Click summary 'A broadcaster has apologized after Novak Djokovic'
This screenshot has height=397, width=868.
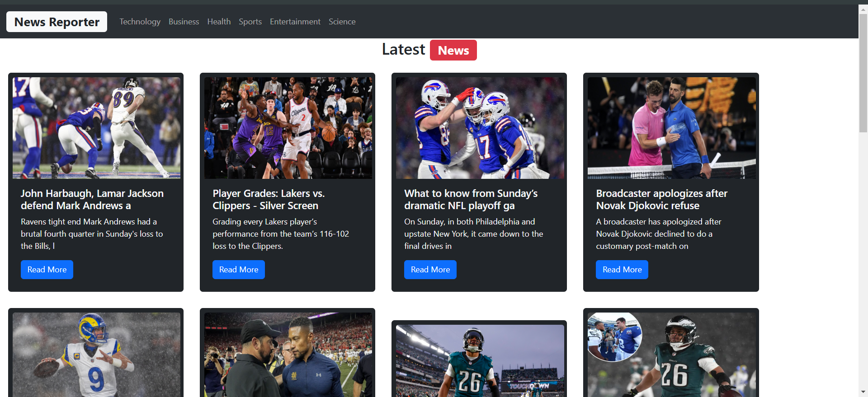click(658, 234)
